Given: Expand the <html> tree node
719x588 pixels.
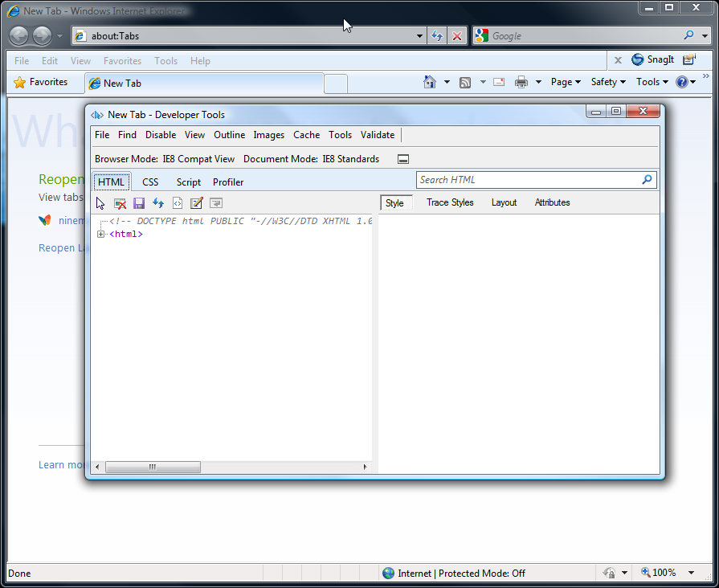Looking at the screenshot, I should [x=100, y=235].
